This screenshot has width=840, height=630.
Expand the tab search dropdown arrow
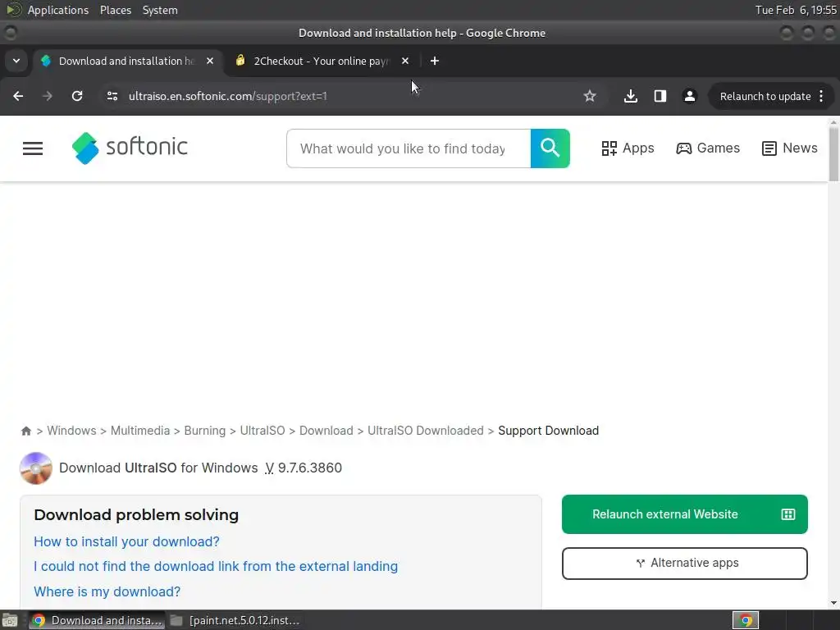16,61
